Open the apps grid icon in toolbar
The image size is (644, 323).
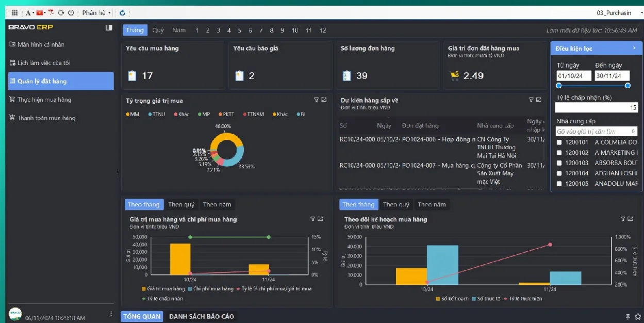pyautogui.click(x=14, y=12)
